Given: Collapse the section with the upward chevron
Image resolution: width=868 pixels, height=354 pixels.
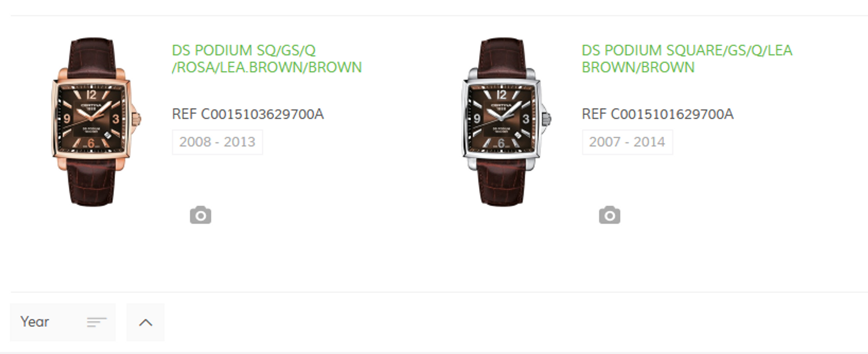Looking at the screenshot, I should point(145,322).
